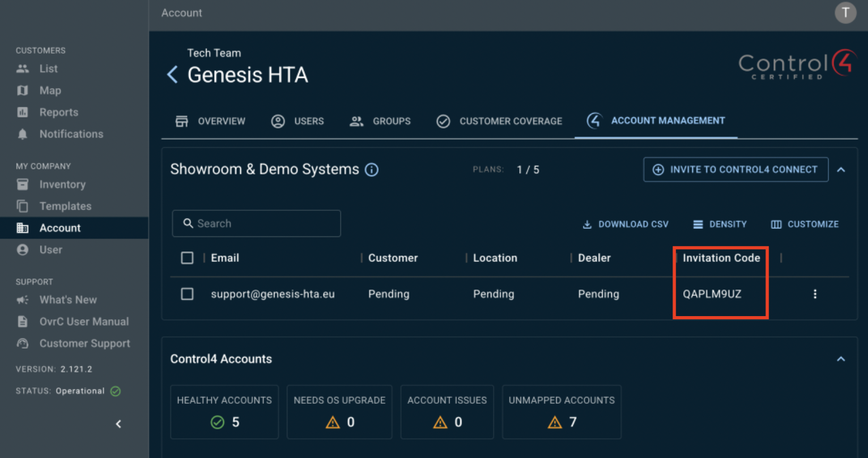868x458 pixels.
Task: Open Needs OS Upgrade card
Action: pyautogui.click(x=339, y=412)
